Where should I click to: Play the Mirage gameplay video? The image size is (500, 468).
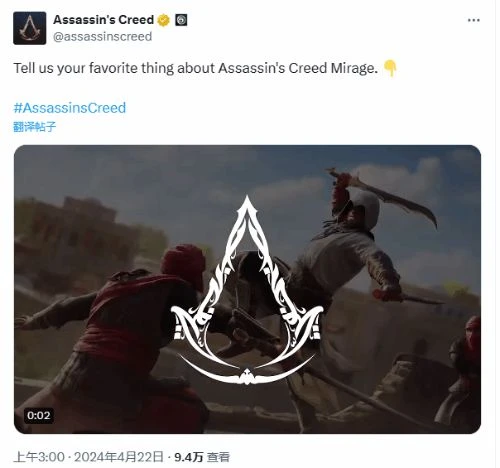[x=247, y=289]
